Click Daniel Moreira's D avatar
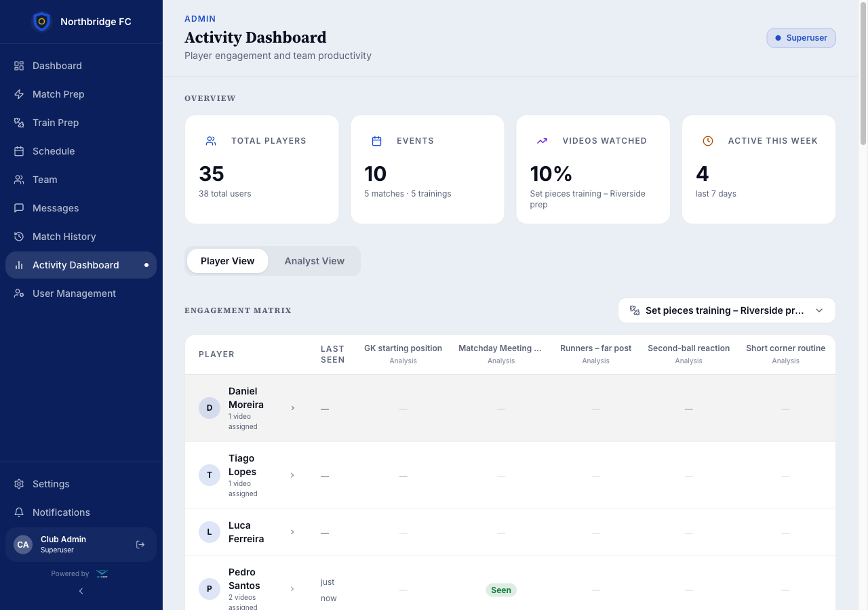This screenshot has height=610, width=868. [210, 408]
